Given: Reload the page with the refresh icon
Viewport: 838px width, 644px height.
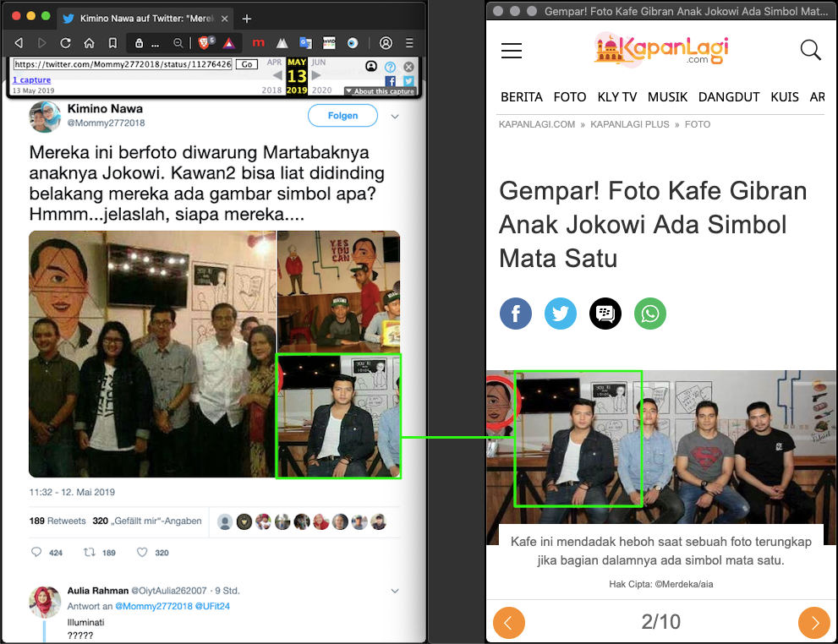Looking at the screenshot, I should (x=65, y=43).
